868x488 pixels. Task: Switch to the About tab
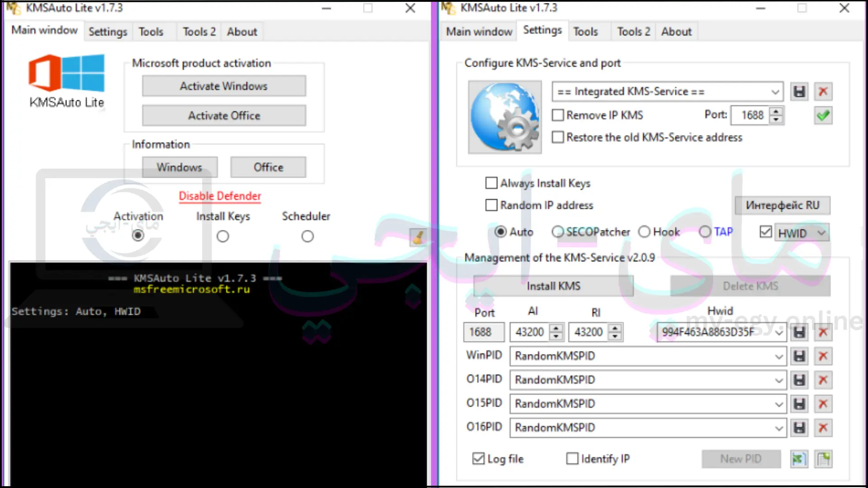[241, 32]
